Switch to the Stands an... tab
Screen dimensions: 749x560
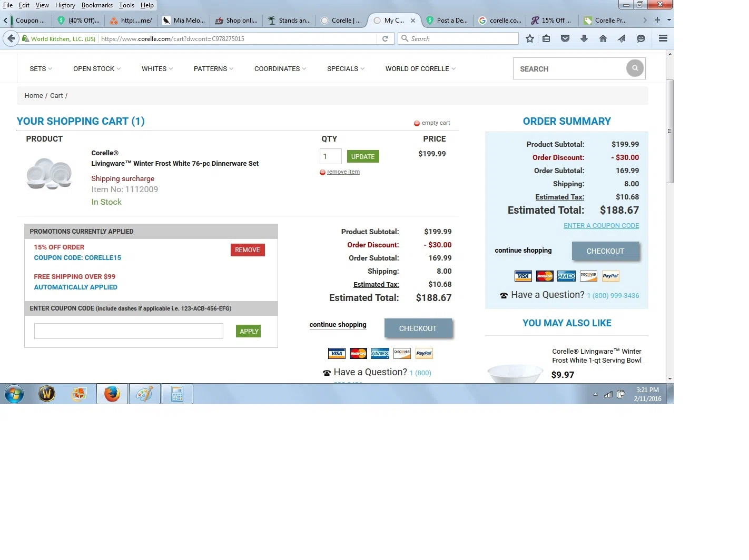(289, 21)
